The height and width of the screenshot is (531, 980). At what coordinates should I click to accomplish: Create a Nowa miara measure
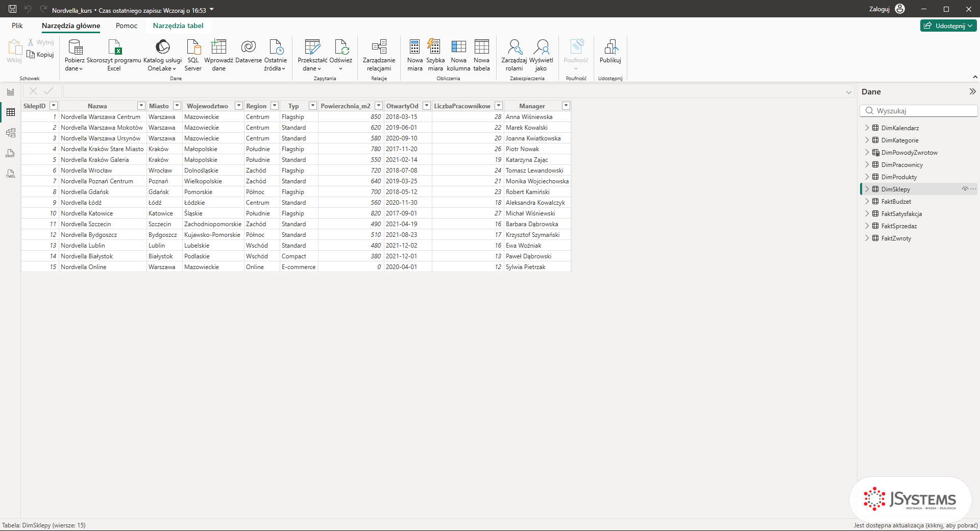tap(415, 55)
